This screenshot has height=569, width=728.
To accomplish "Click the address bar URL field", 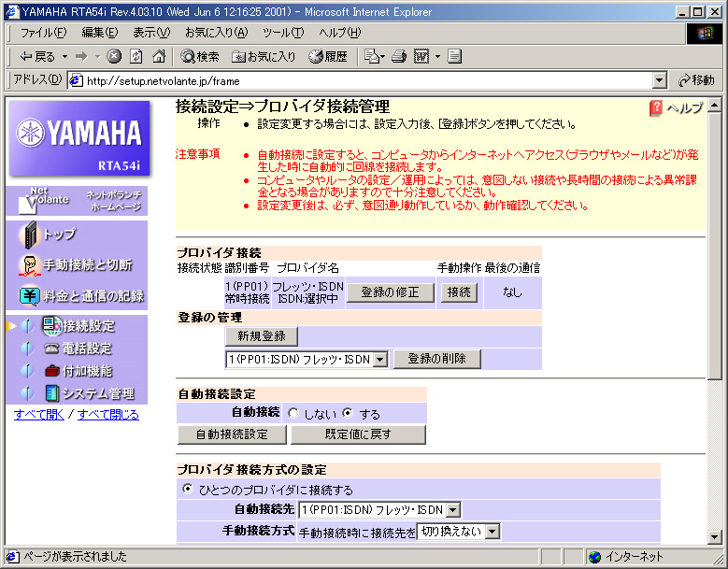I will (364, 80).
